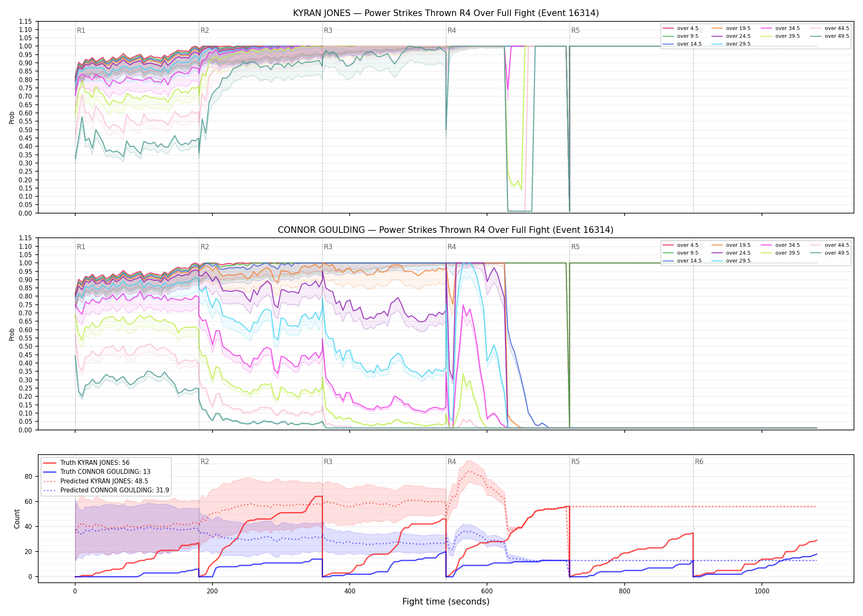Click the 400 tick label on the time axis

350,591
